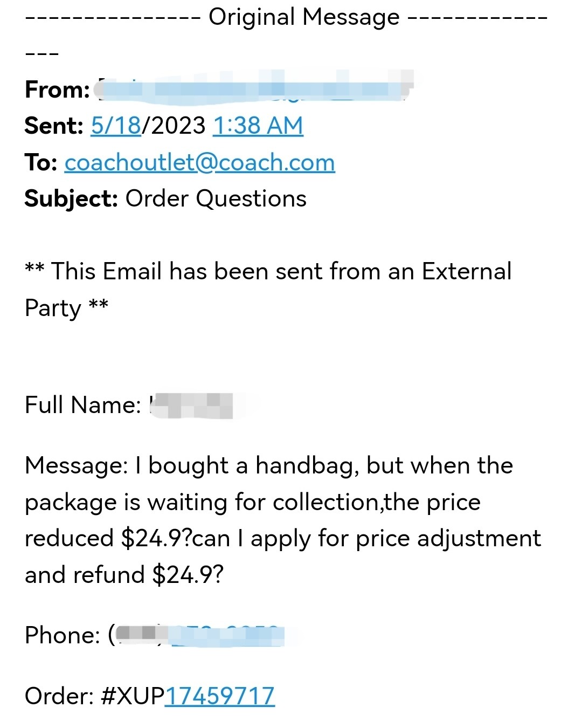Open order number link 17459717
This screenshot has height=728, width=582.
(x=219, y=696)
